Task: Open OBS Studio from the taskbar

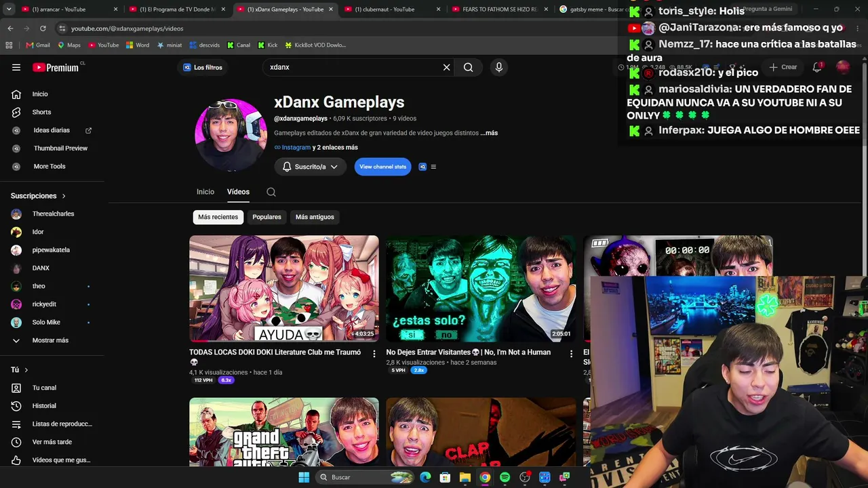Action: point(524,477)
